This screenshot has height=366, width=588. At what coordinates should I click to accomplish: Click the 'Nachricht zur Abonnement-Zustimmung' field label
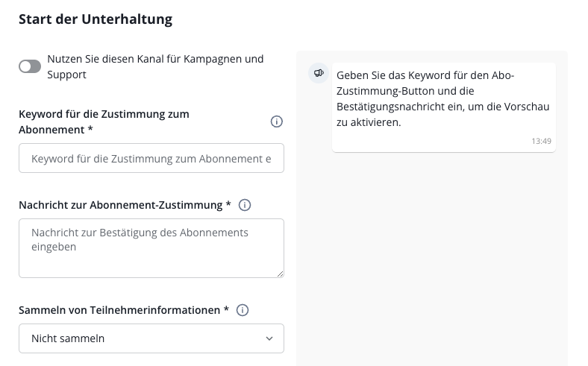click(120, 205)
